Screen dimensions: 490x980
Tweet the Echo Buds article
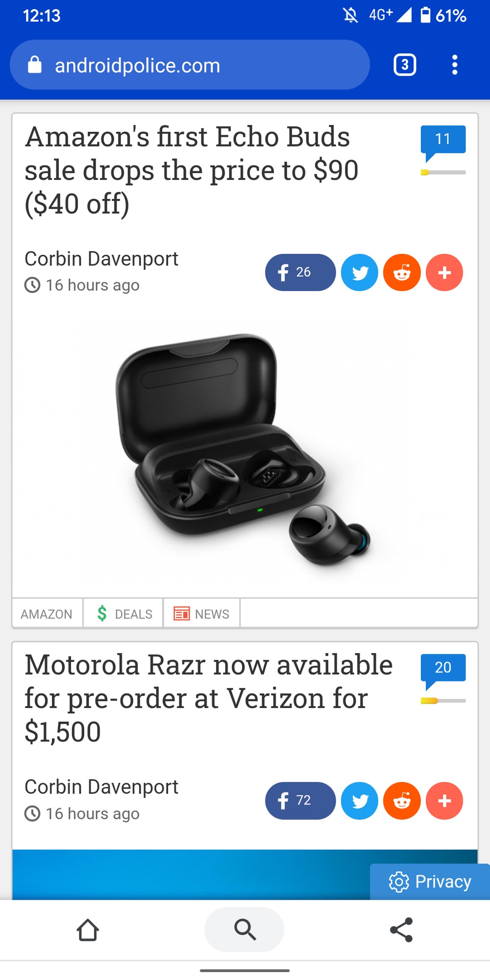point(360,272)
